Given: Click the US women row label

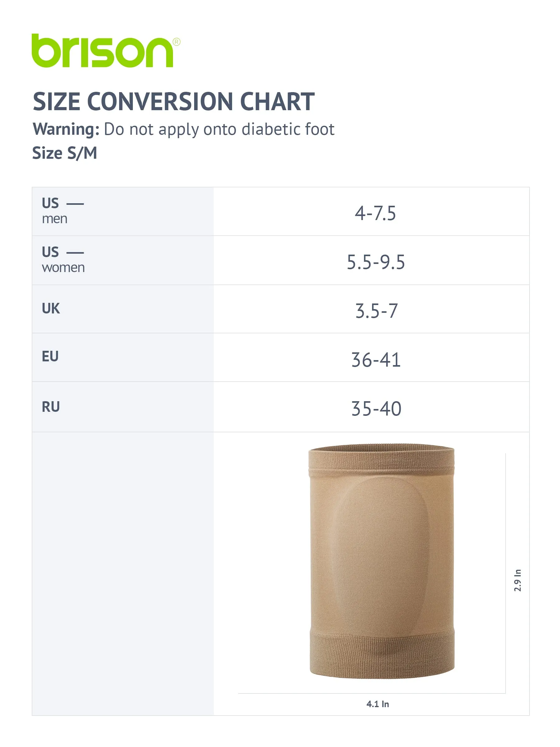Looking at the screenshot, I should 63,259.
